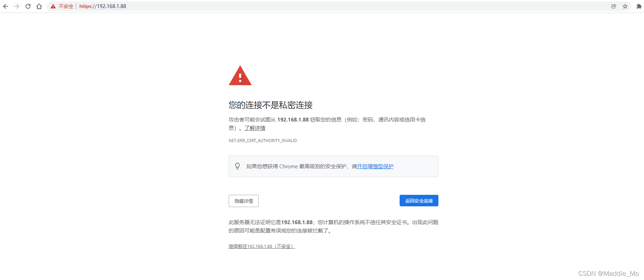Open the home page via house icon
Image resolution: width=644 pixels, height=280 pixels.
pyautogui.click(x=39, y=6)
